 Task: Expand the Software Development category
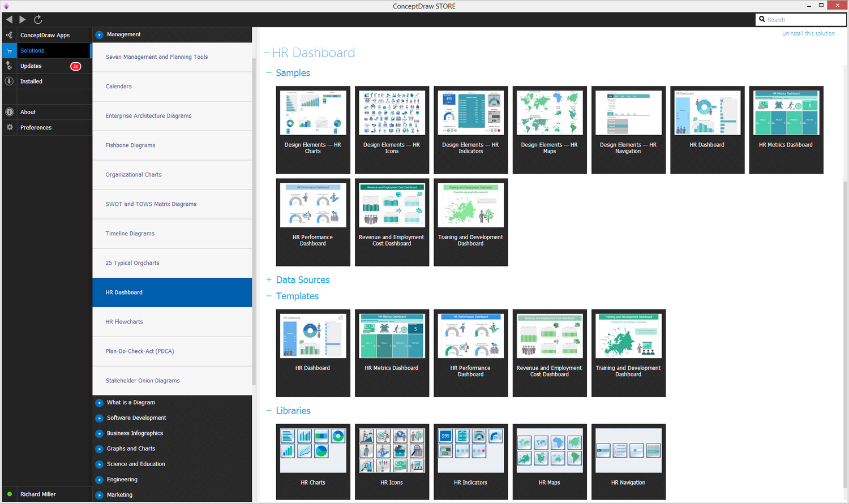pyautogui.click(x=99, y=418)
